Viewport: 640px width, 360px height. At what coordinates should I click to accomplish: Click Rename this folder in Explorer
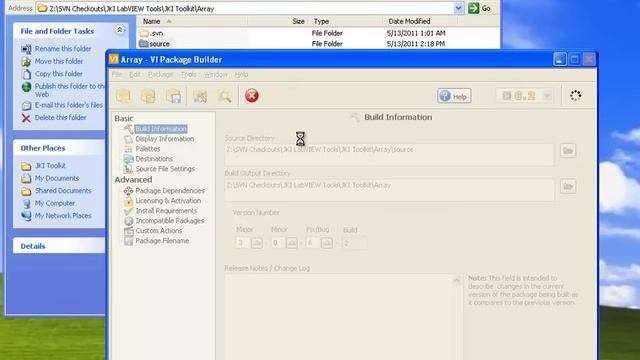tap(63, 49)
